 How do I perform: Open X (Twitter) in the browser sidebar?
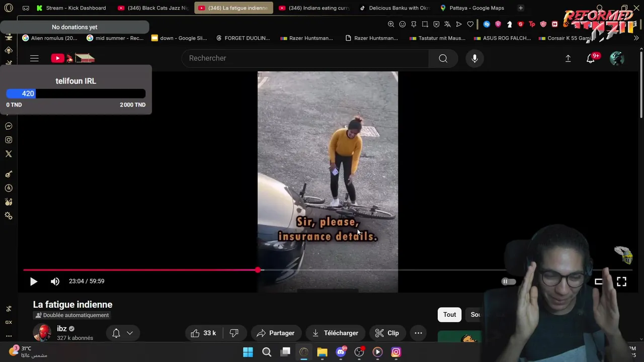click(x=9, y=154)
